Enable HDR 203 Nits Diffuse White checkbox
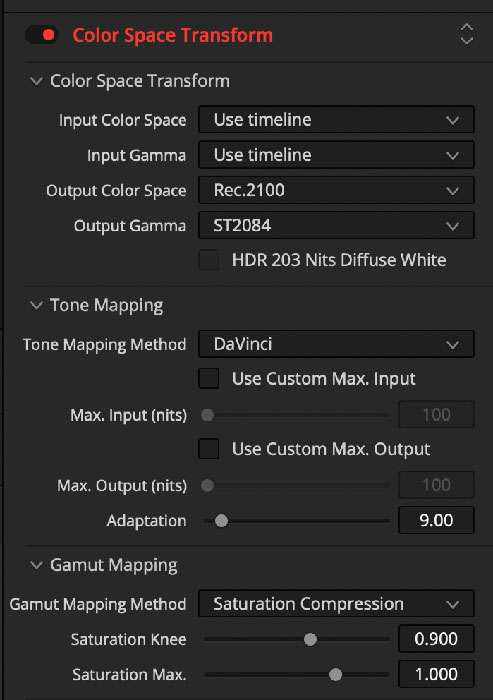 click(209, 260)
